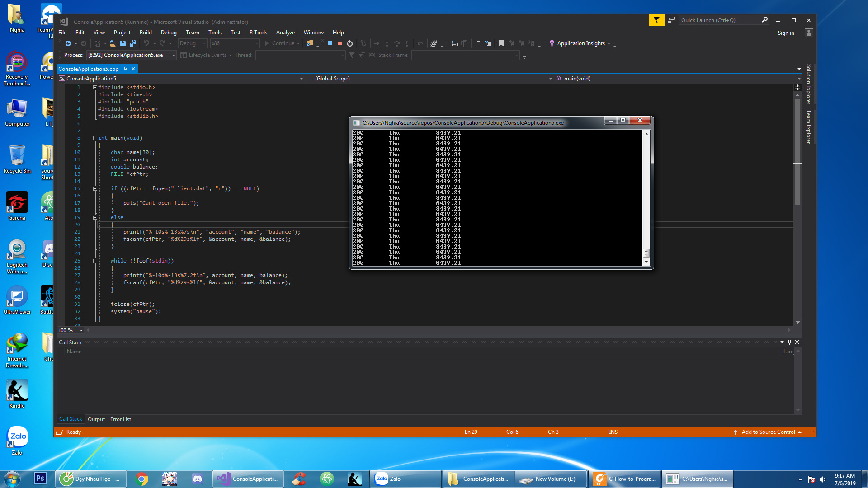Click the red Stop Debugging icon

pos(340,43)
